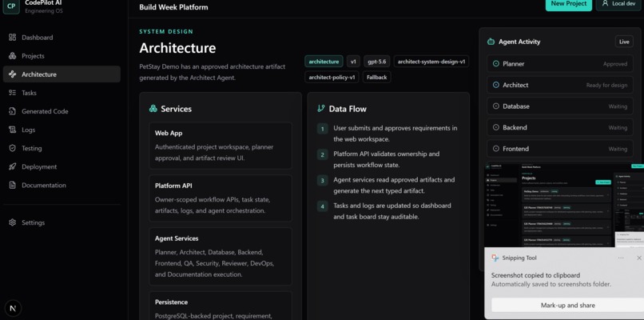Select Architecture in the sidebar

pos(62,74)
